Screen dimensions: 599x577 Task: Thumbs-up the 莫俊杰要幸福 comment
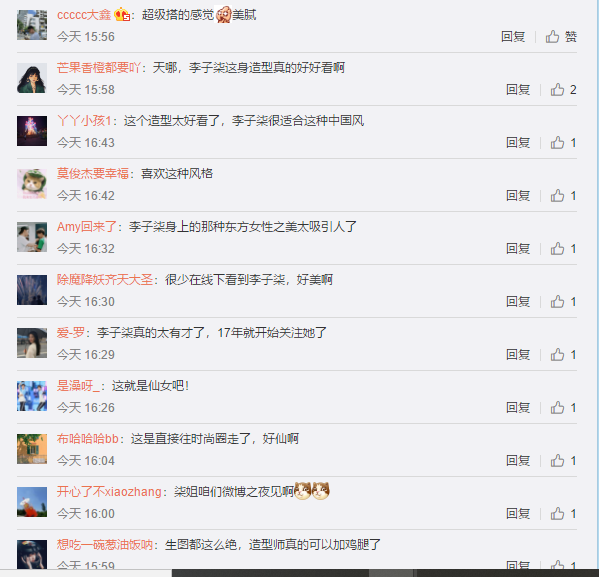pyautogui.click(x=563, y=196)
